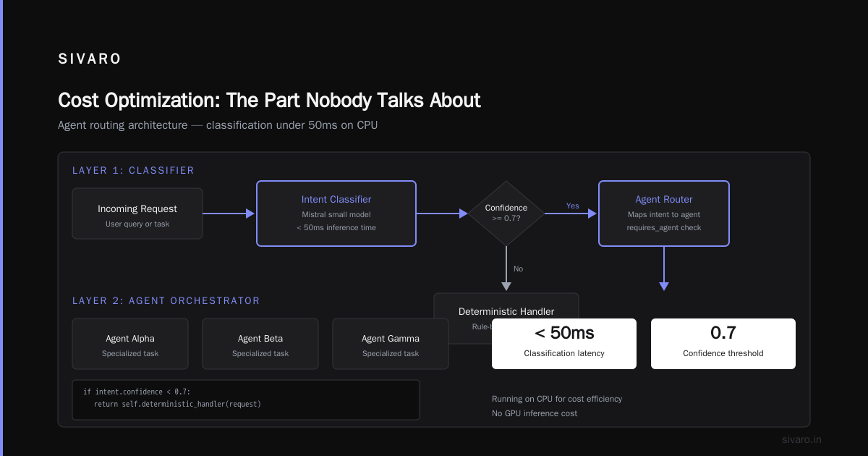Click the Deterministic Handler box title
Screen dimensions: 868x456
coord(506,312)
